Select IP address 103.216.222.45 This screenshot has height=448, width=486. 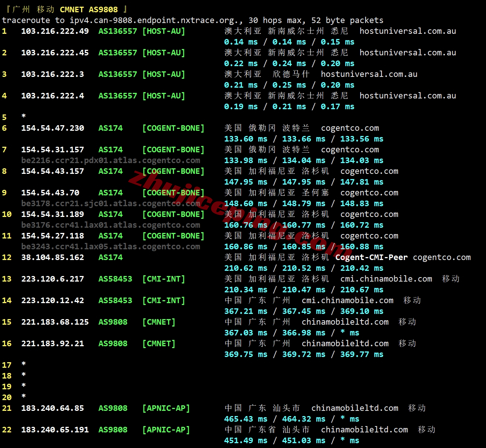click(55, 53)
